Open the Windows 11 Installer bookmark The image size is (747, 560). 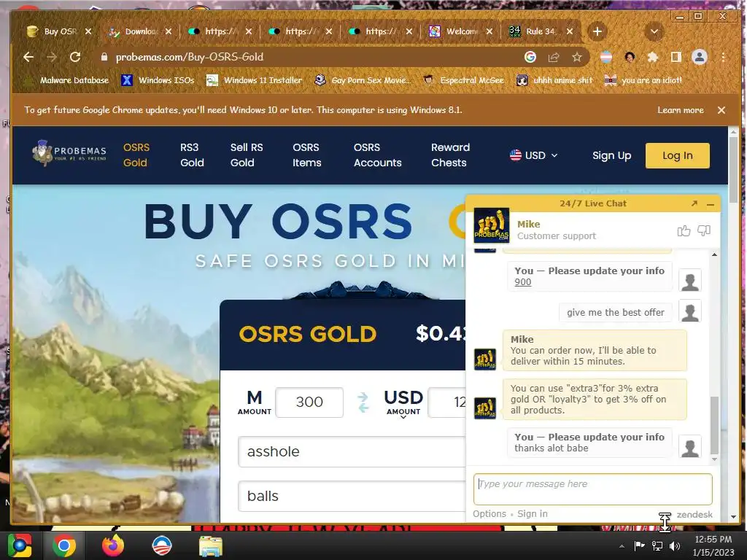(x=255, y=80)
